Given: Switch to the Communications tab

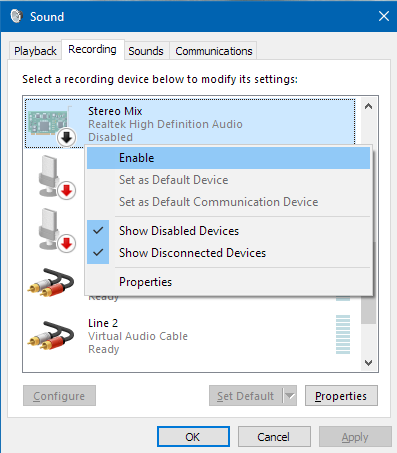Looking at the screenshot, I should [x=214, y=51].
